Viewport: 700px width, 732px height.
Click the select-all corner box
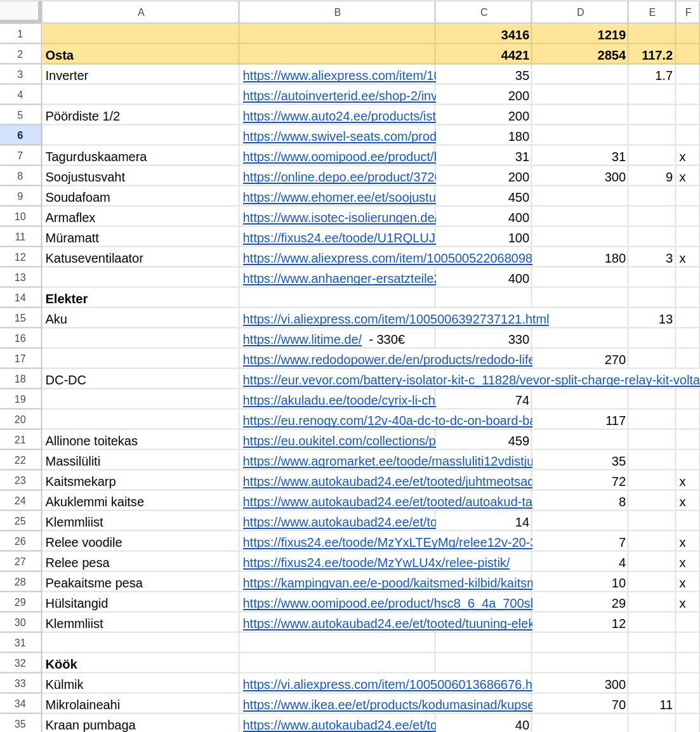(x=20, y=11)
